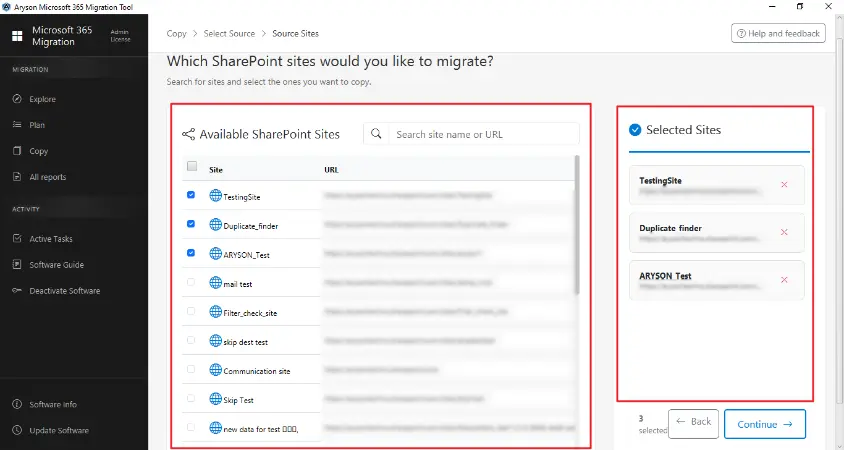Click the Copy breadcrumb link
844x450 pixels.
pyautogui.click(x=177, y=33)
